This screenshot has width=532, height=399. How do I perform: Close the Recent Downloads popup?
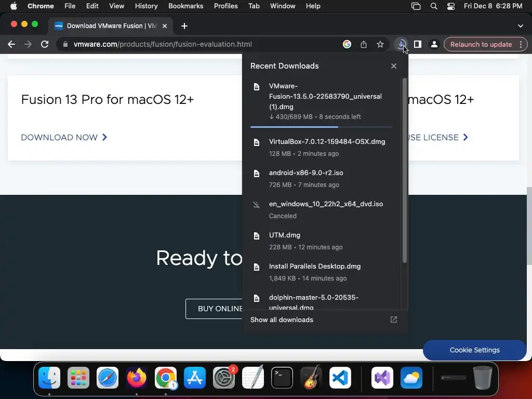pos(394,66)
